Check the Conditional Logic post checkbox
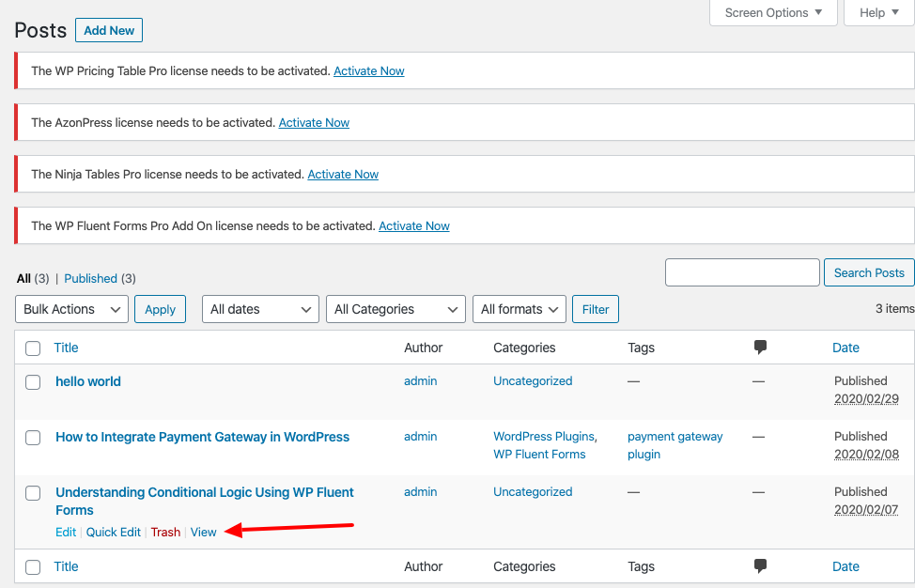This screenshot has width=915, height=588. pos(33,493)
